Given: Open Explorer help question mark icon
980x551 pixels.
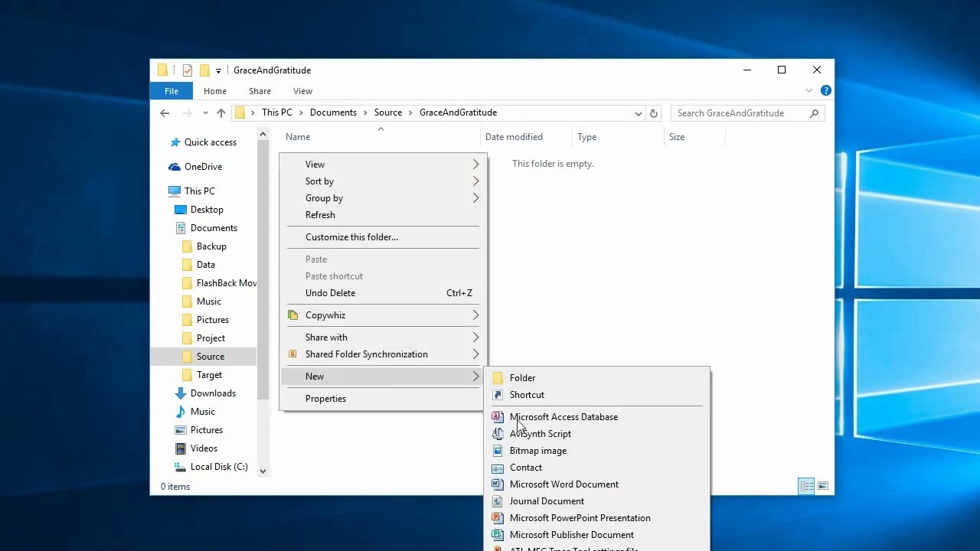Looking at the screenshot, I should 825,91.
